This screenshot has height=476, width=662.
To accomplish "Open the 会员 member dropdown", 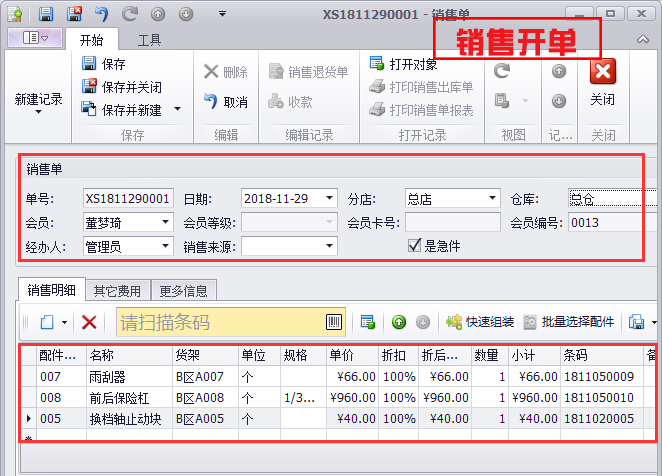I will point(166,222).
